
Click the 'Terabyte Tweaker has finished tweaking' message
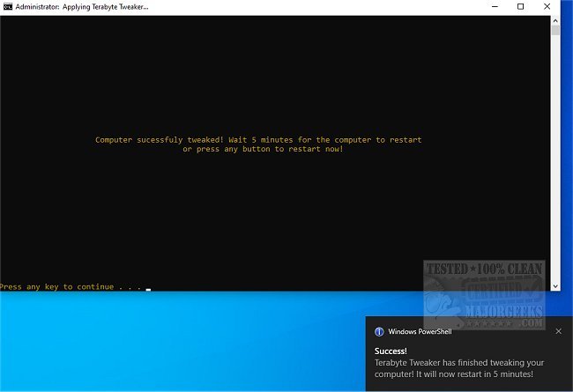click(x=459, y=368)
